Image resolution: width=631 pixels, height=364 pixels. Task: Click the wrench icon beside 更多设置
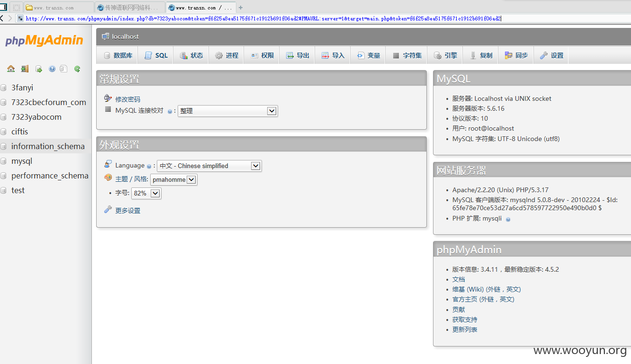click(108, 210)
